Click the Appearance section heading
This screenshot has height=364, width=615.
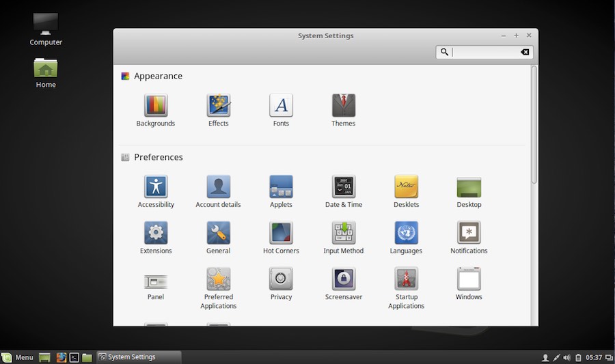coord(158,76)
